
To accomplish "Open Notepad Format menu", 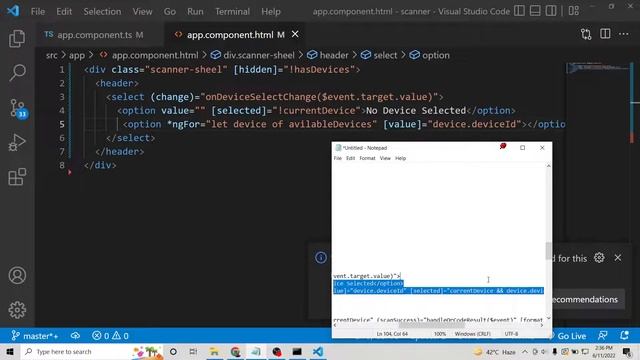I will point(367,158).
